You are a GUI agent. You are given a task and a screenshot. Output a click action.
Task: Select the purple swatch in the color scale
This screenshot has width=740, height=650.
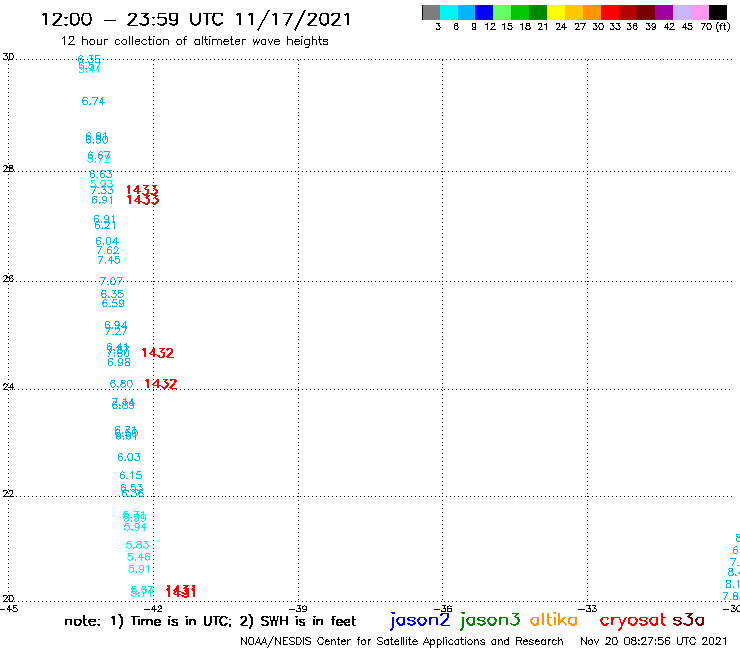[664, 13]
